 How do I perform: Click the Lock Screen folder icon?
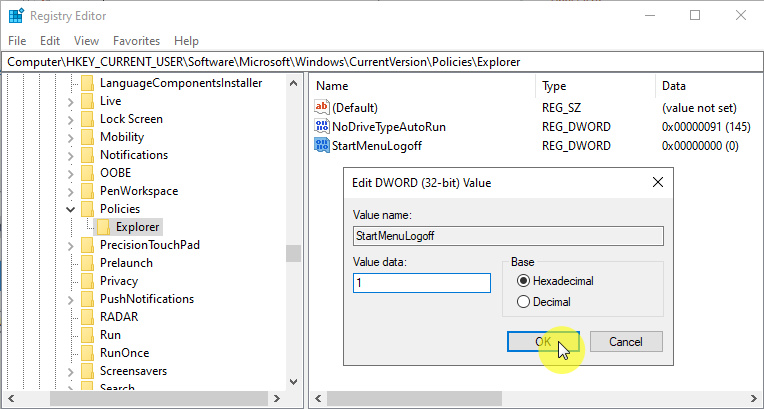87,119
